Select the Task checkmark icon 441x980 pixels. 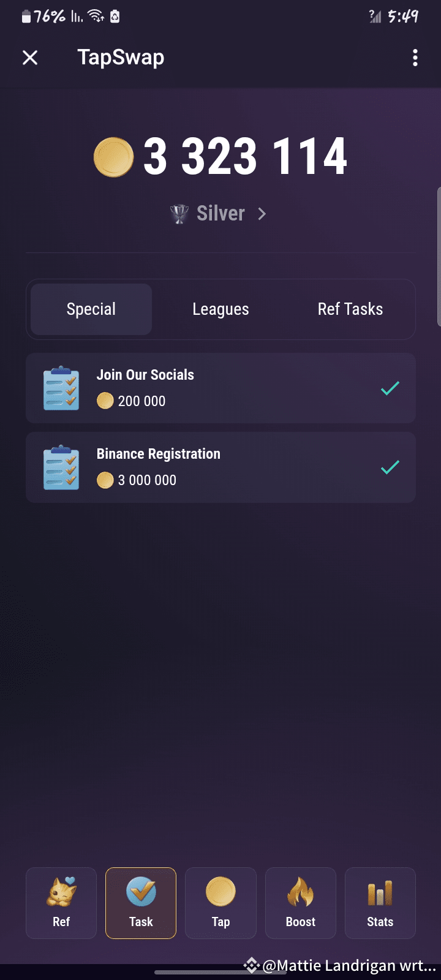[x=141, y=892]
